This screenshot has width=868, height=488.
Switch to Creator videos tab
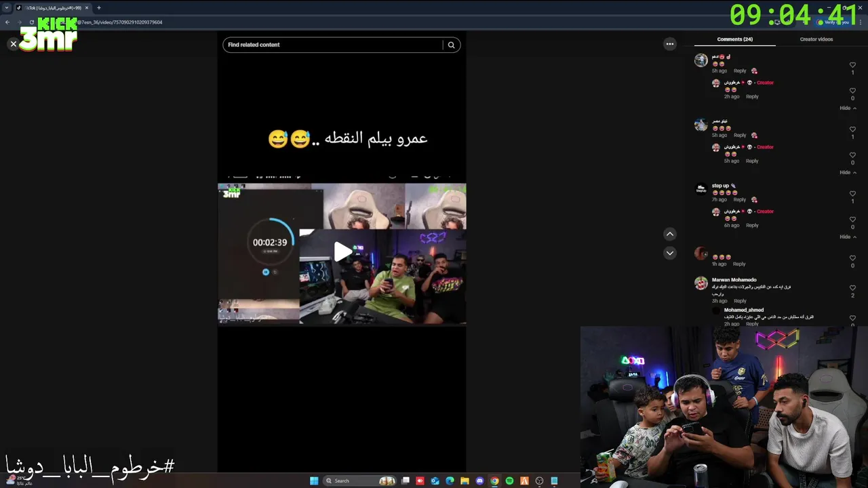pyautogui.click(x=816, y=39)
